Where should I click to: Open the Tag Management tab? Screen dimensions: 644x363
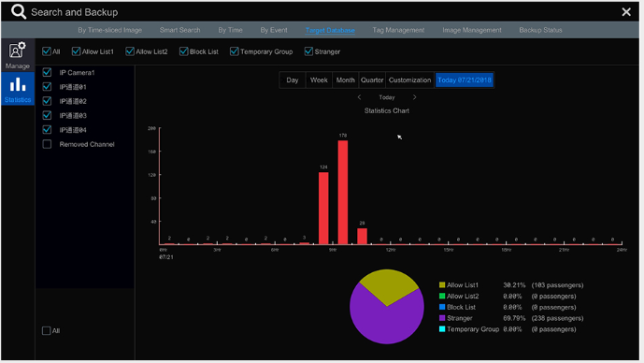pos(398,30)
